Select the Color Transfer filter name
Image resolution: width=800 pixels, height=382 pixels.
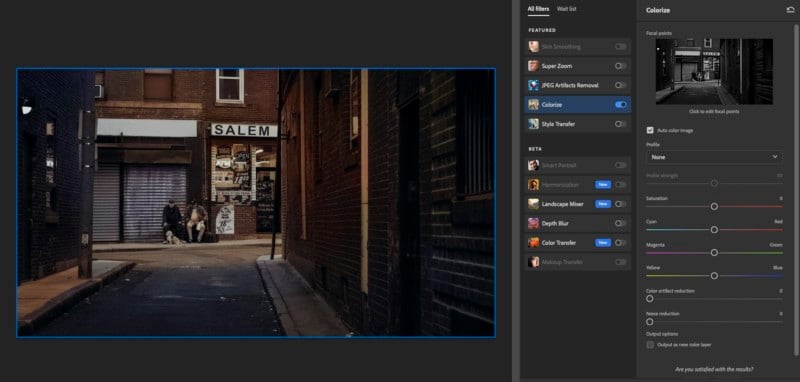point(559,243)
